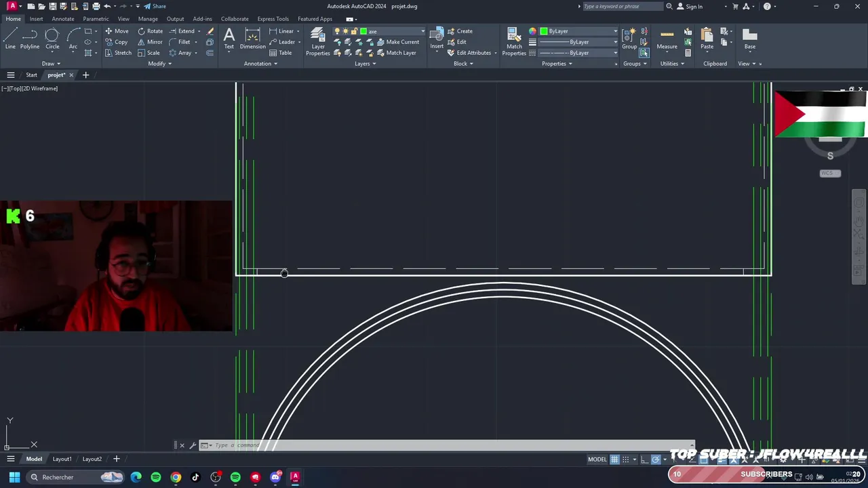Screen dimensions: 868x488
Task: Activate the Move command
Action: [x=117, y=31]
